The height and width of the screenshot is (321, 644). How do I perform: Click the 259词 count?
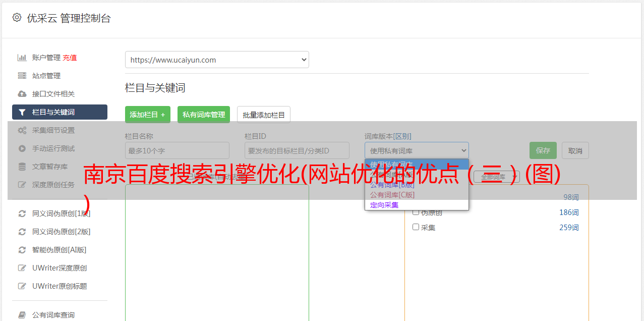point(569,228)
